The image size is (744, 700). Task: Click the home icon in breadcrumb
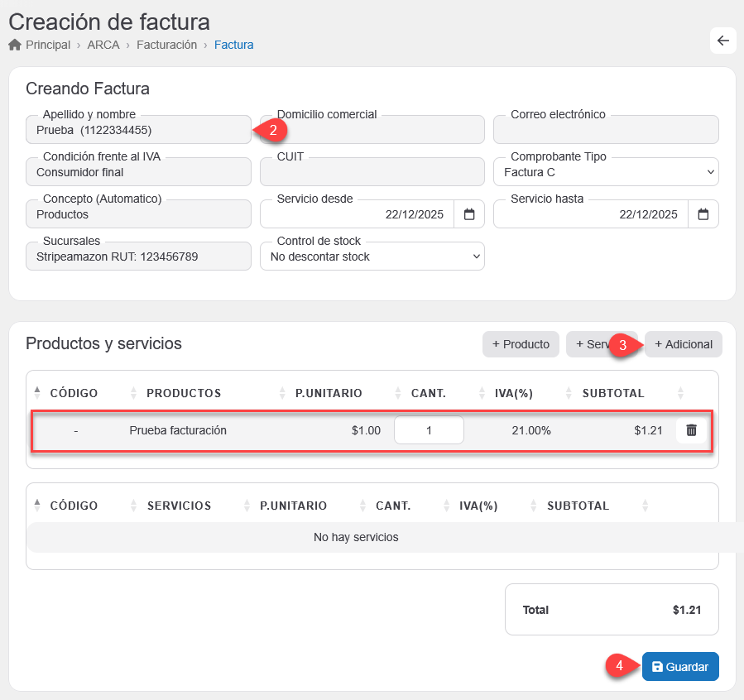pos(14,45)
